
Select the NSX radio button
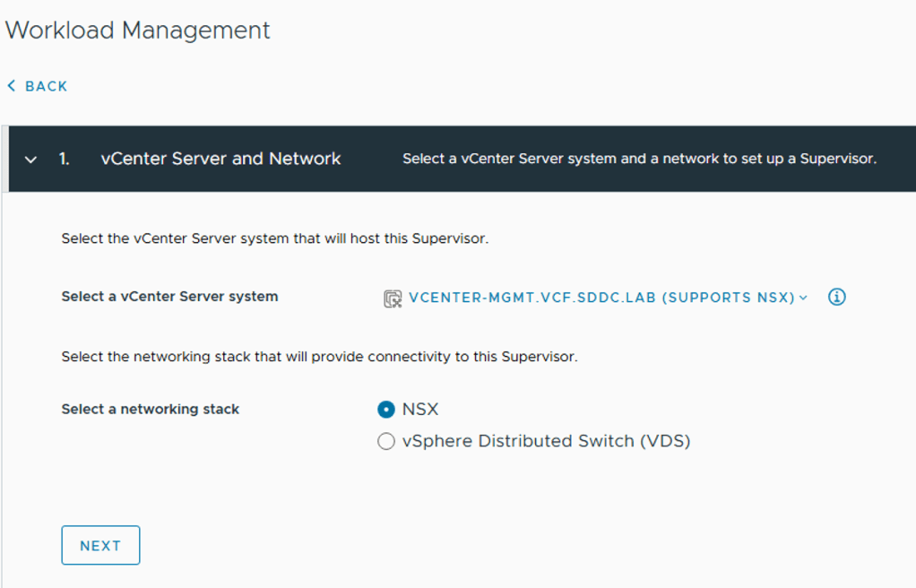coord(386,410)
